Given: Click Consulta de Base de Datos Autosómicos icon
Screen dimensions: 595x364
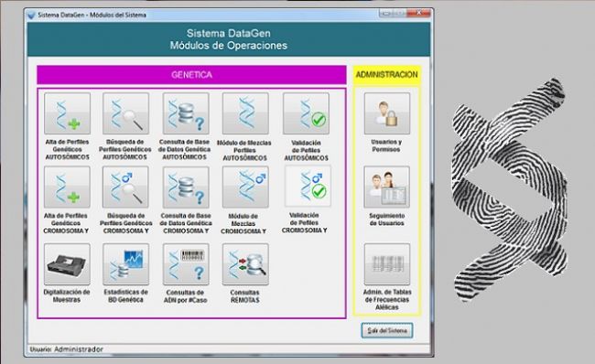Looking at the screenshot, I should pyautogui.click(x=186, y=113).
